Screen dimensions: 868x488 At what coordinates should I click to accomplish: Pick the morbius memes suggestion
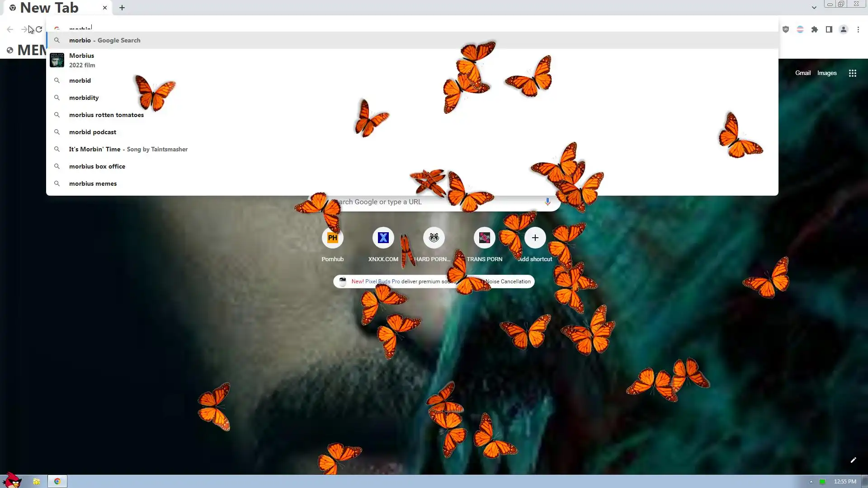(x=93, y=183)
